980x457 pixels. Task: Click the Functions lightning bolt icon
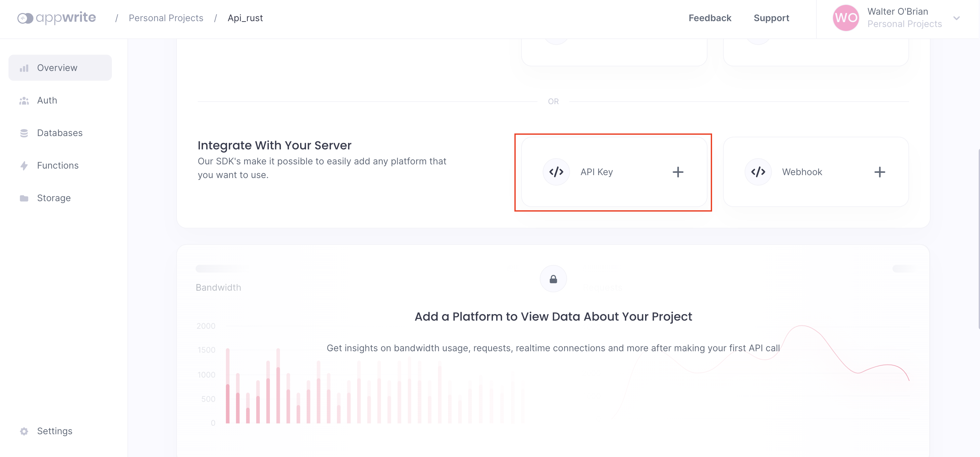pyautogui.click(x=24, y=166)
